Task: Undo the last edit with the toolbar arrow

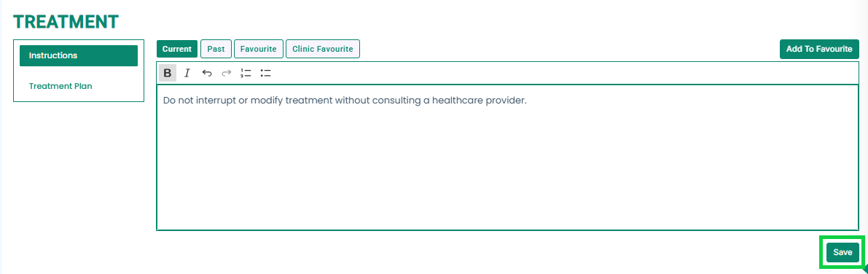Action: coord(207,73)
